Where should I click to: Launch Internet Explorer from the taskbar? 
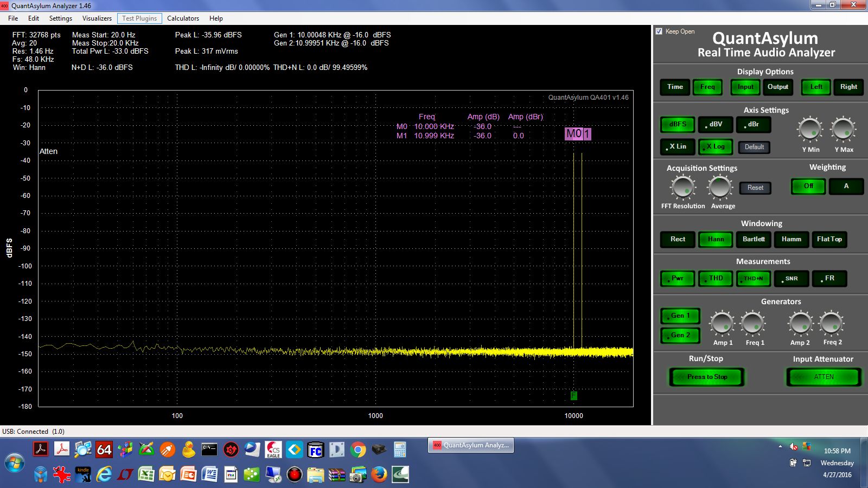click(104, 474)
